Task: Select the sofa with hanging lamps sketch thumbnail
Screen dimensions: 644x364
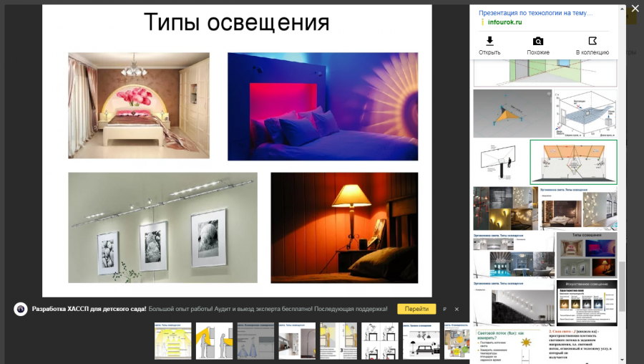Action: (421, 341)
